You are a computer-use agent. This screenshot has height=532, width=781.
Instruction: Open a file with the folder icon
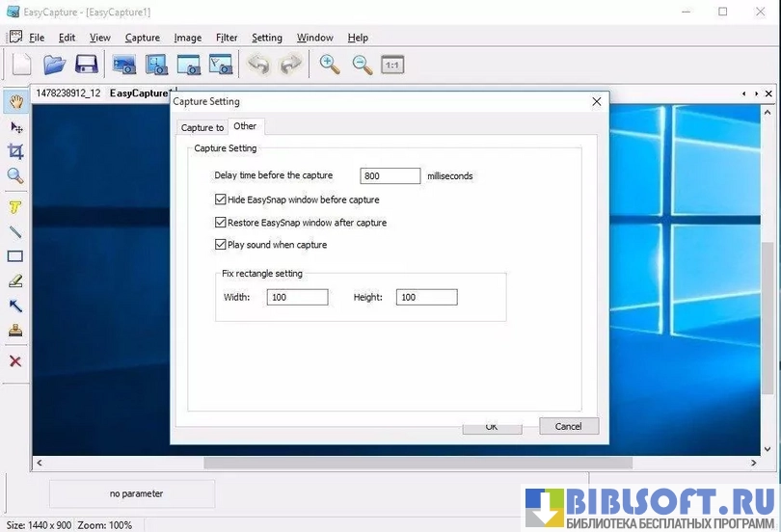click(x=54, y=65)
